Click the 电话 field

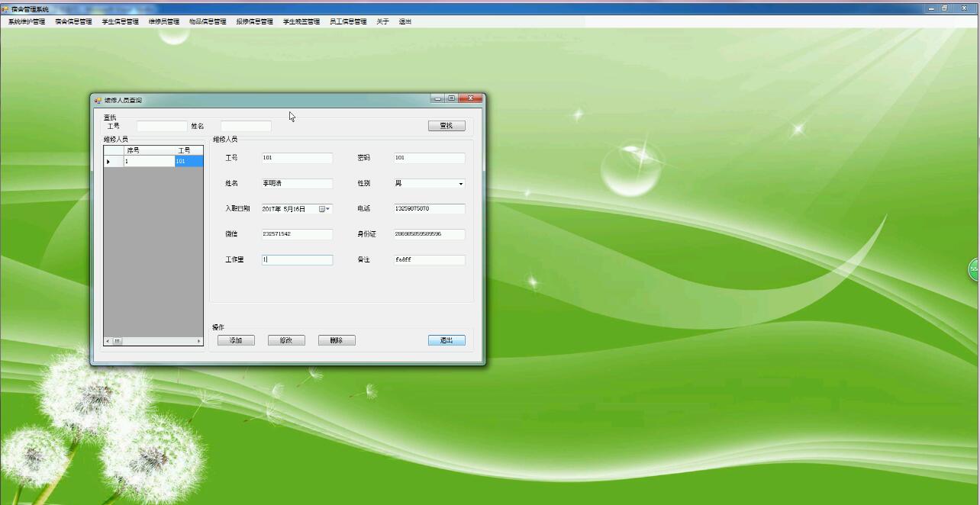430,209
